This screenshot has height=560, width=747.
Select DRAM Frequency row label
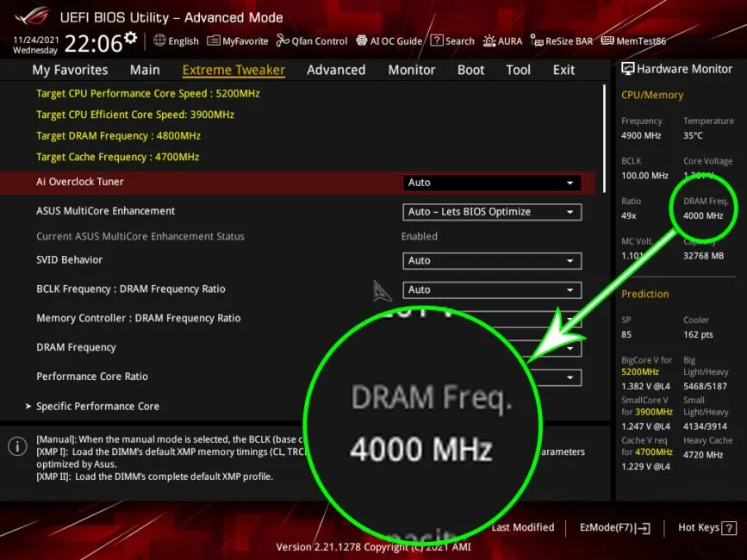click(x=76, y=347)
